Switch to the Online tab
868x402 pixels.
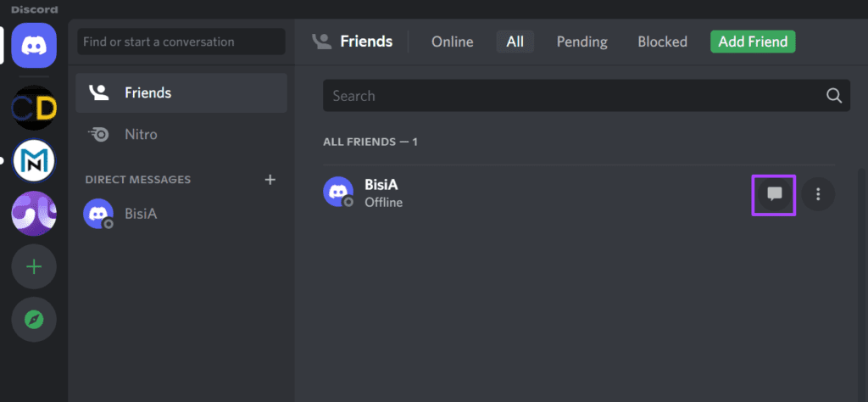453,42
